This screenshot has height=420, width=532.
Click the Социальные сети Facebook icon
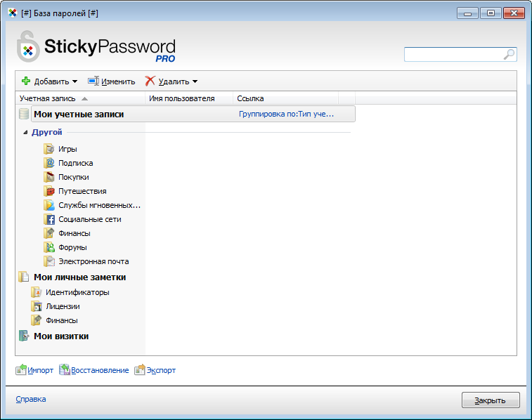click(49, 219)
